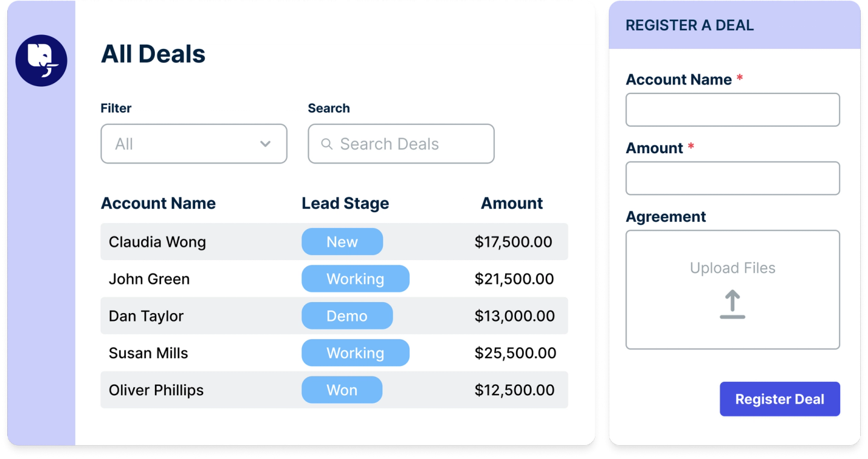Select the 'Won' stage badge for Oliver Phillips
The height and width of the screenshot is (459, 868).
(x=342, y=390)
